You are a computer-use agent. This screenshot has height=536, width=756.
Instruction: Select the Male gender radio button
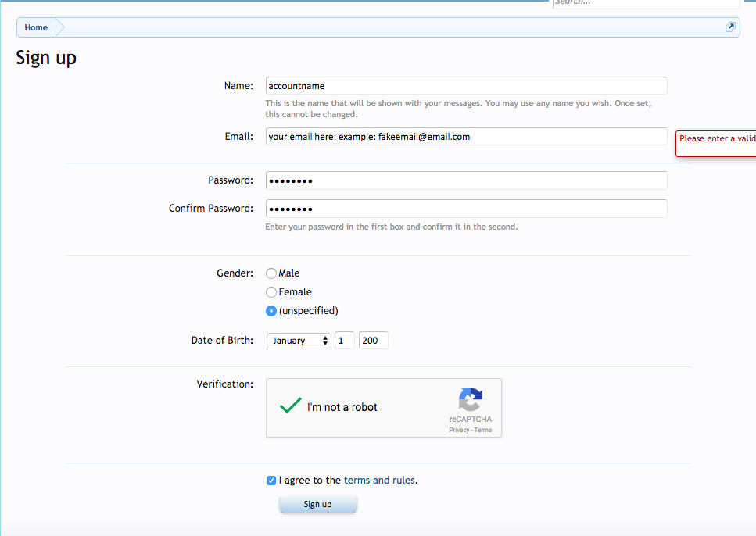pyautogui.click(x=271, y=273)
